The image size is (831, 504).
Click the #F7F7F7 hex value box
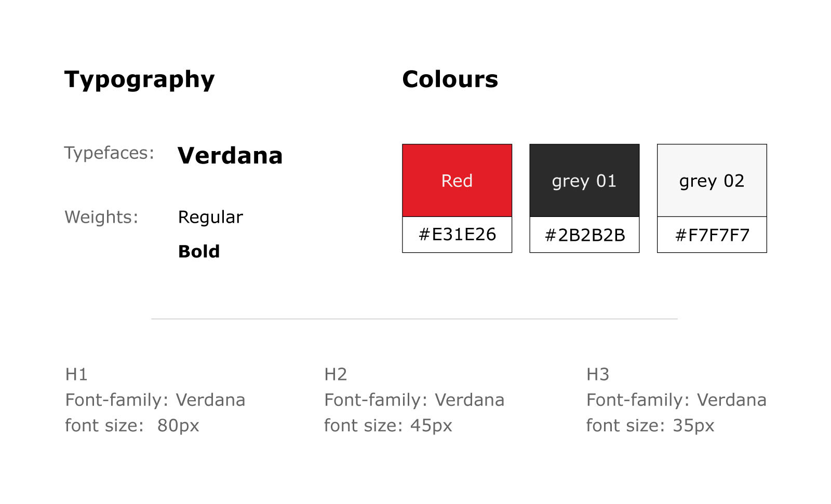click(712, 235)
